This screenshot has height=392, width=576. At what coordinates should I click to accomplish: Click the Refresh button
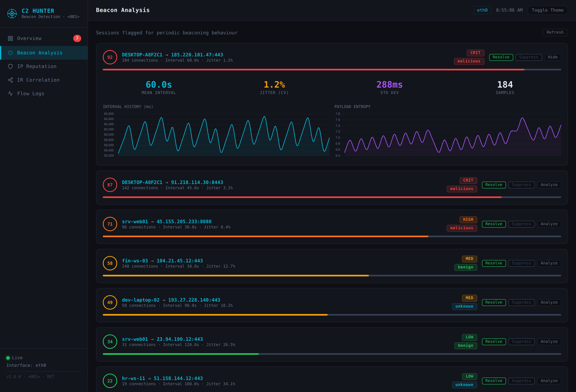click(x=555, y=32)
